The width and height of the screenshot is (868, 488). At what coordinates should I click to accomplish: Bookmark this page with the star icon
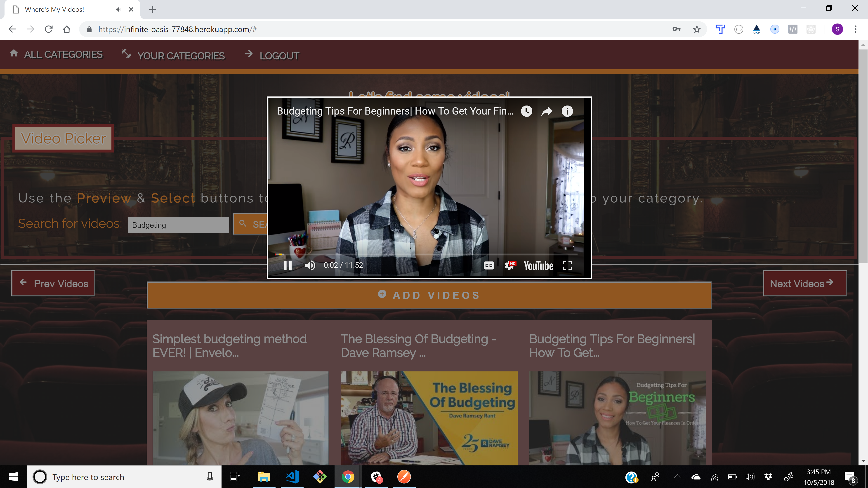(696, 29)
